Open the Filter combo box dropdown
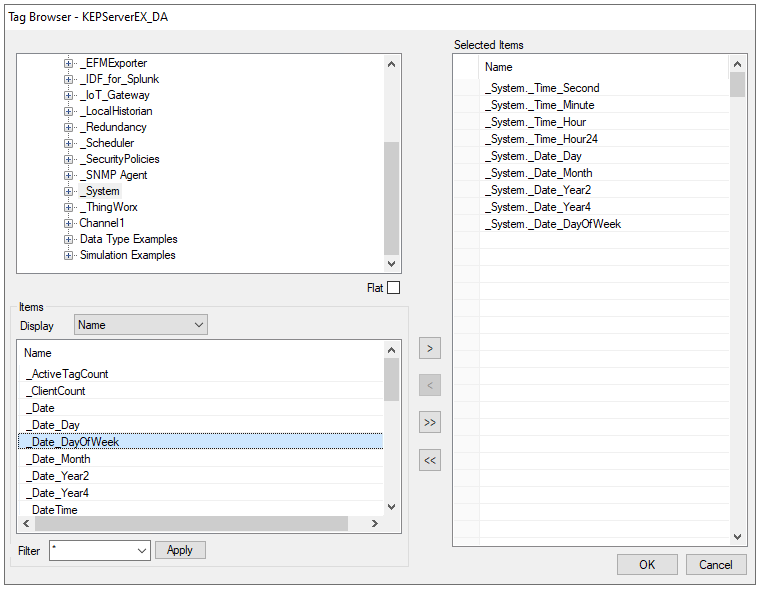759x591 pixels. (x=142, y=551)
